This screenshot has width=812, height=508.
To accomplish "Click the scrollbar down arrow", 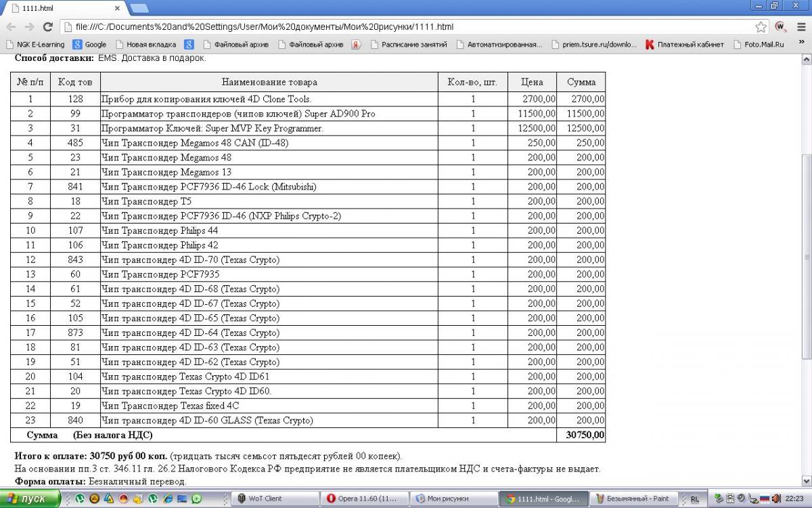I will (806, 480).
